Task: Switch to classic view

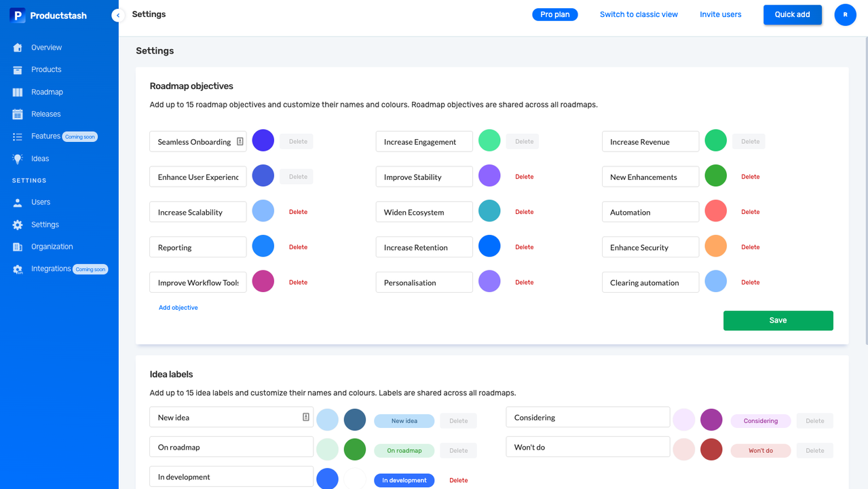Action: pos(639,14)
